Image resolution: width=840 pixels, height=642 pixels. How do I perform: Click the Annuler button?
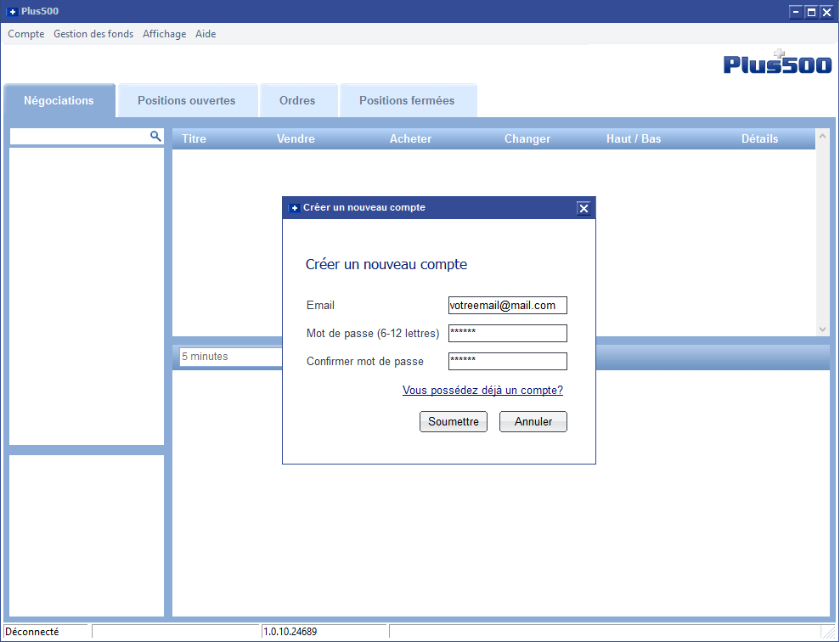coord(533,421)
